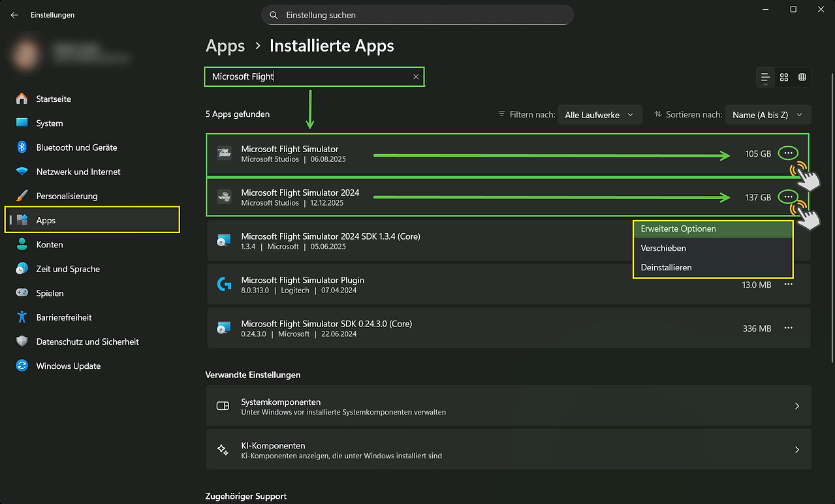835x504 pixels.
Task: Click Logitech Flight Simulator Plugin icon
Action: coord(224,285)
